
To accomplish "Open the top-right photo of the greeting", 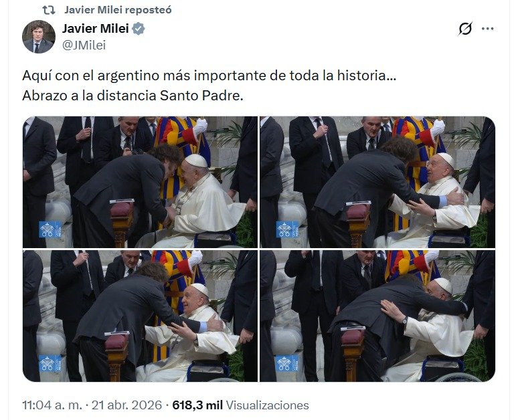I will [x=377, y=182].
